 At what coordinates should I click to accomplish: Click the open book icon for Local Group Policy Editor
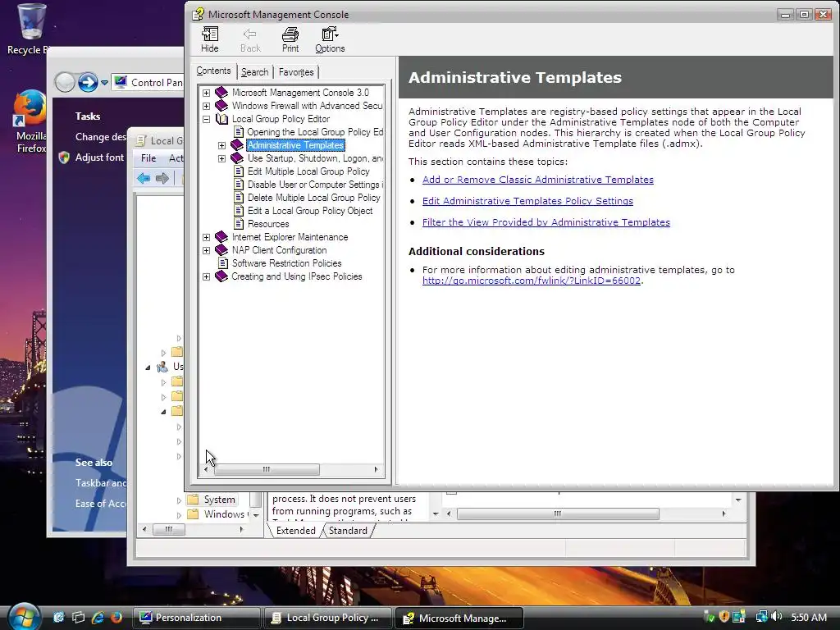(221, 119)
